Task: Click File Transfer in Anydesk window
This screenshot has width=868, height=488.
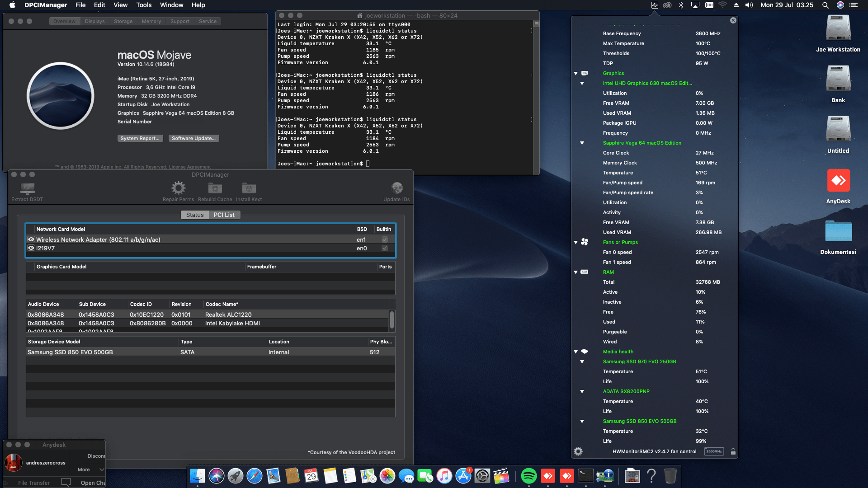Action: 34,483
